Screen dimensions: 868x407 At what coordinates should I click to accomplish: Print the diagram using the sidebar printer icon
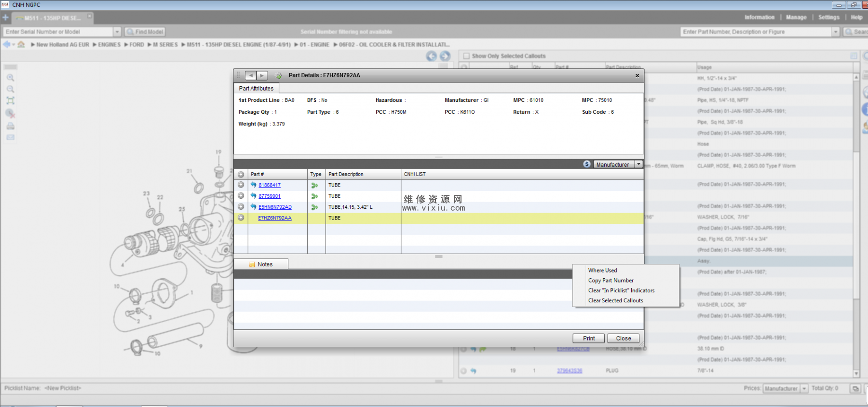tap(10, 126)
